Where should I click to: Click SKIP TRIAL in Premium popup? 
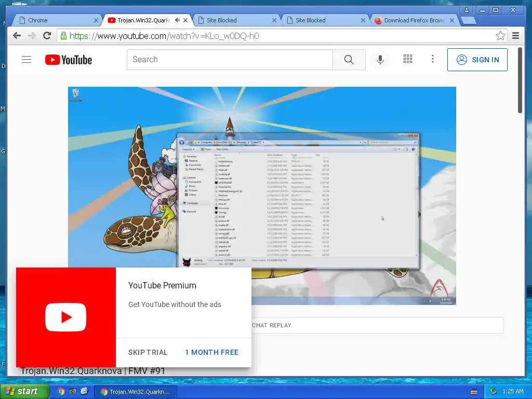148,352
